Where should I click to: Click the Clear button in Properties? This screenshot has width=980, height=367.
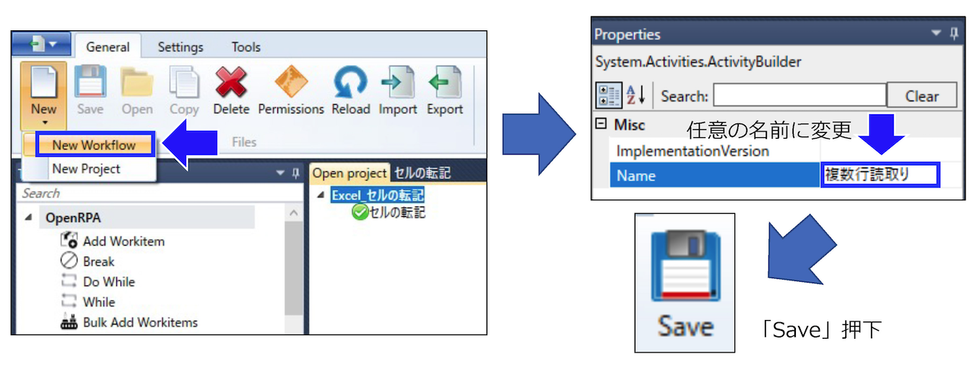click(x=922, y=95)
